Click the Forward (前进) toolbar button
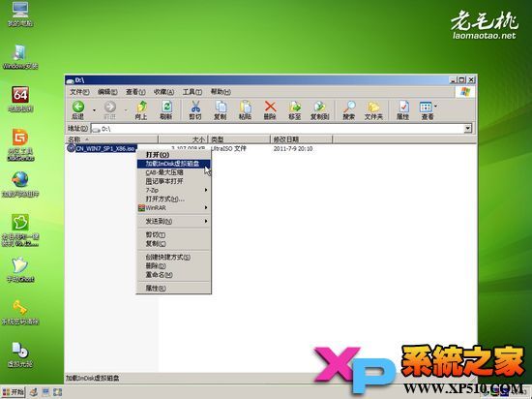The width and height of the screenshot is (532, 399). [x=109, y=109]
